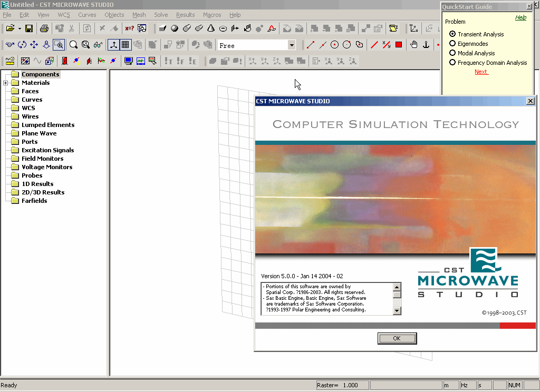540x392 pixels.
Task: Open the parameter list x=? icon
Action: (x=130, y=28)
